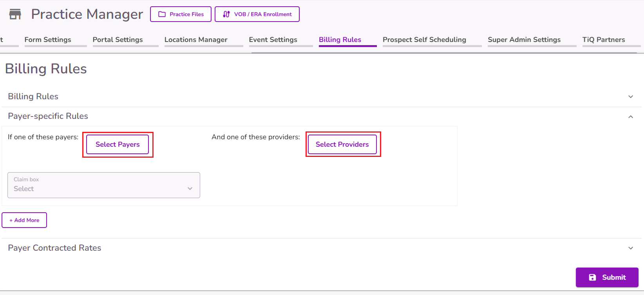Click the horizontal tab scrollbar
644x295 pixels.
point(444,53)
